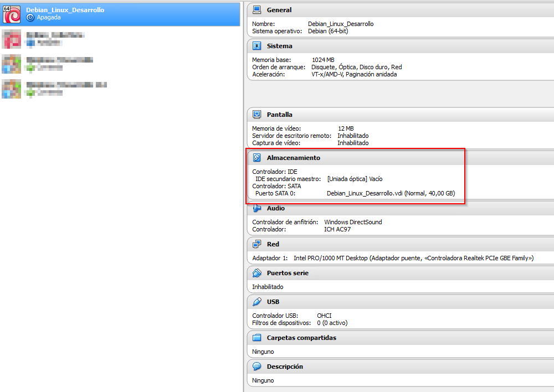The height and width of the screenshot is (392, 554).
Task: Click the Windows DirectSound host driver value
Action: 353,222
